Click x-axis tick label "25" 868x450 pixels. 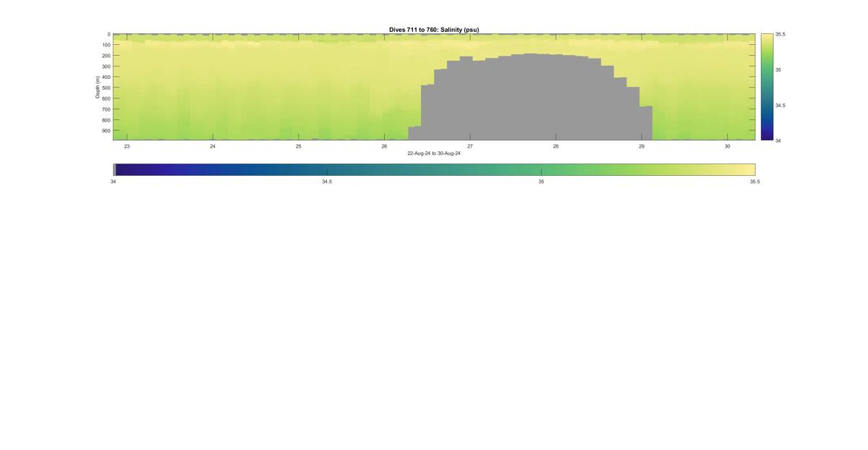[298, 146]
